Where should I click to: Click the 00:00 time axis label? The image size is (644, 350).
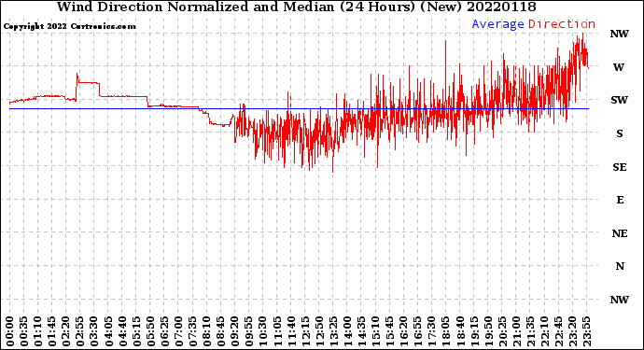coord(10,331)
